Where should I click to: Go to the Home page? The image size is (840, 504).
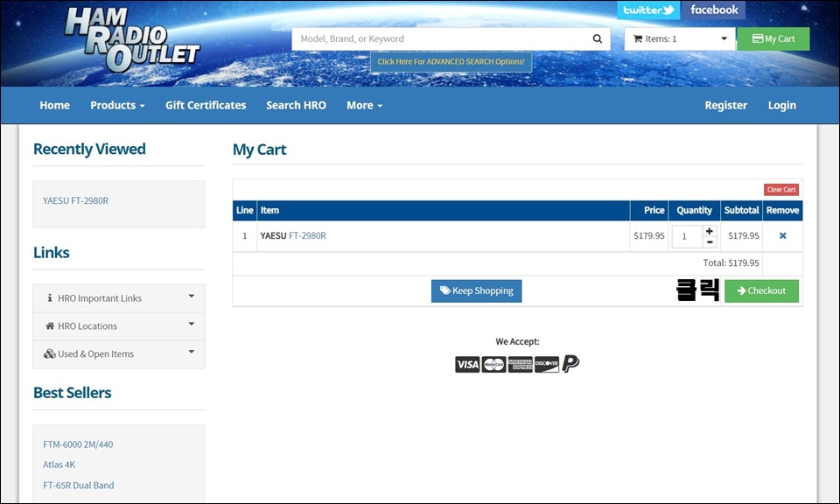pyautogui.click(x=54, y=105)
